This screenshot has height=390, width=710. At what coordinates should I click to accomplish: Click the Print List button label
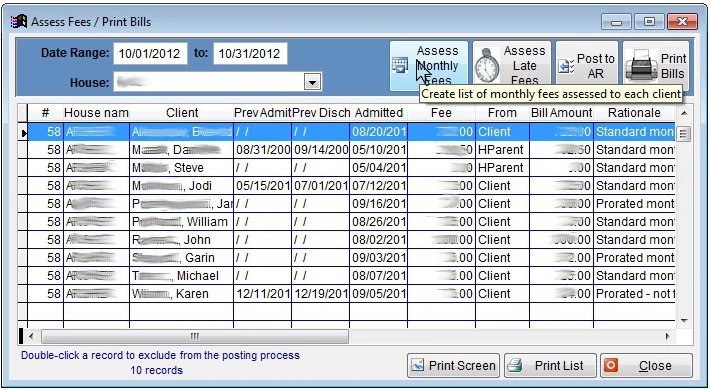tap(559, 366)
